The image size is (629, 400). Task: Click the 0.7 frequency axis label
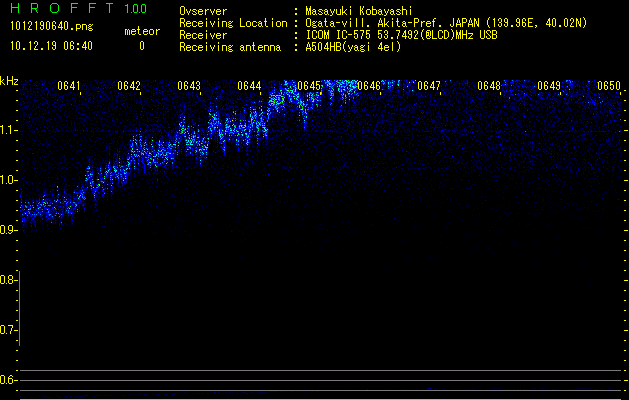10,330
